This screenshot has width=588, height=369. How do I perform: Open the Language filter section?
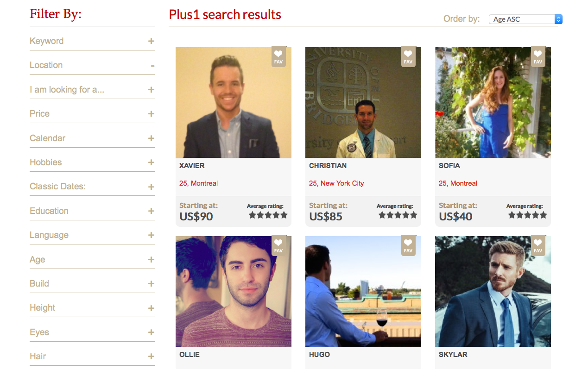pos(151,235)
